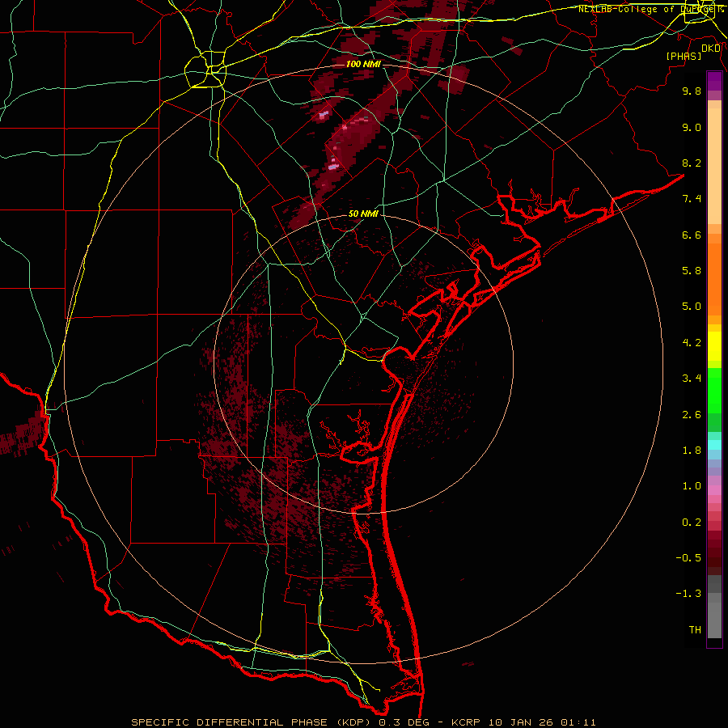728x728 pixels.
Task: Select the 1.8 legend value
Action: coord(692,451)
